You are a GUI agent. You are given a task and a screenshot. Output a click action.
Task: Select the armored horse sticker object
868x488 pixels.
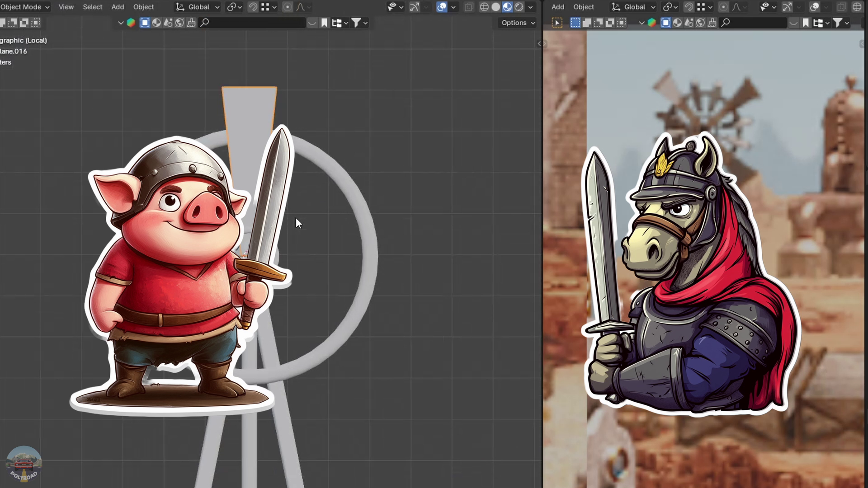[692, 276]
